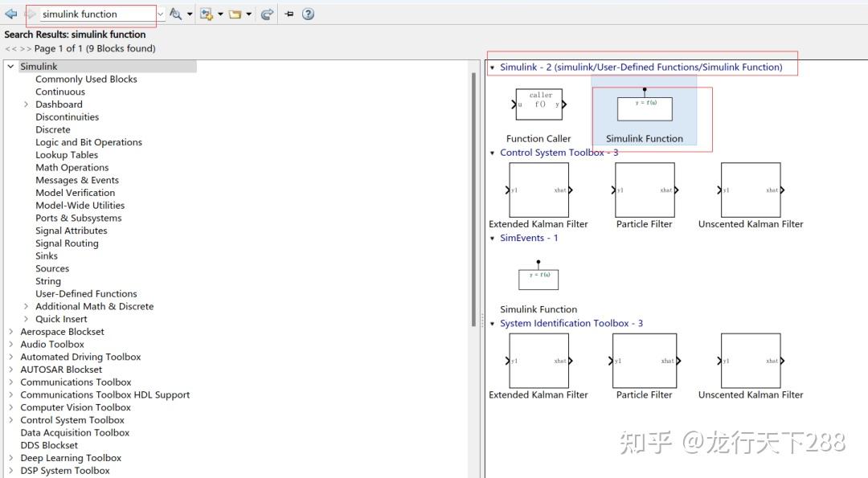Expand AUTOSAR Blockset node
The height and width of the screenshot is (478, 868).
click(10, 370)
